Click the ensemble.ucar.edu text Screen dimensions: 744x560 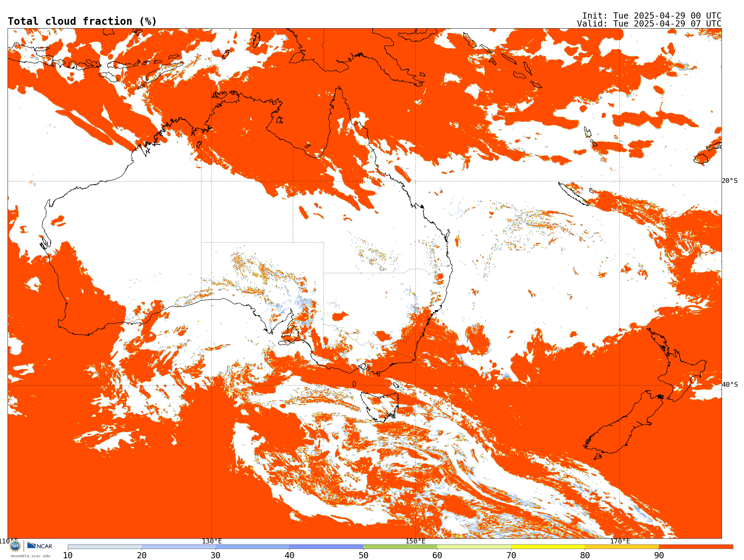[30, 556]
